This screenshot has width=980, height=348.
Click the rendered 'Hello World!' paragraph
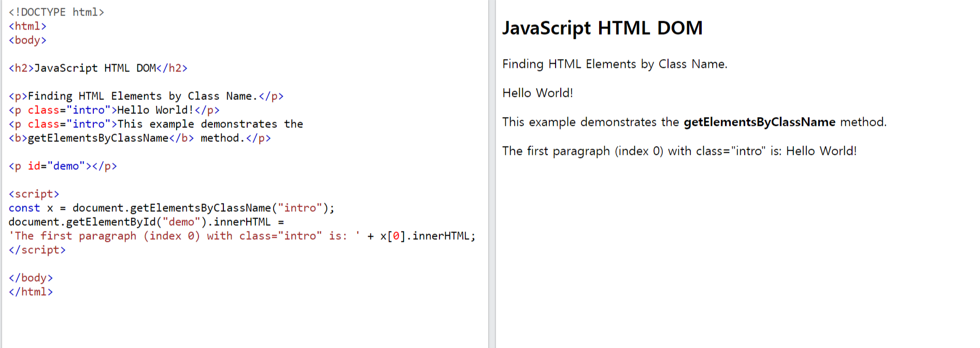coord(537,93)
